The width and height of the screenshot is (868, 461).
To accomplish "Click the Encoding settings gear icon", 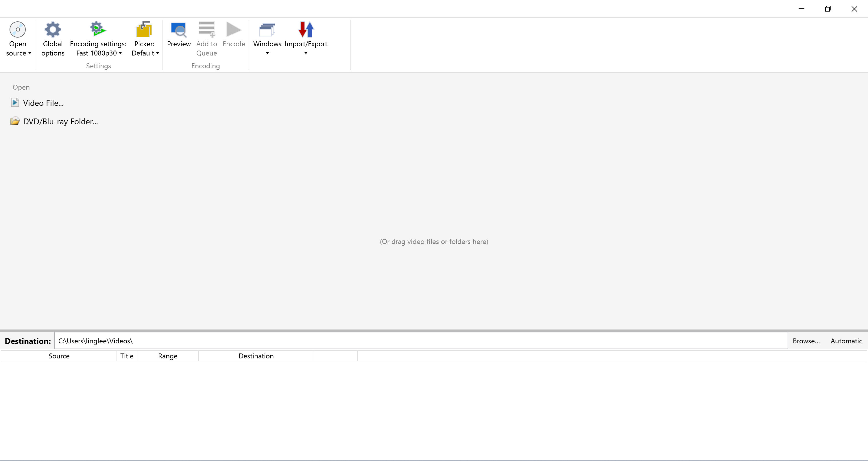I will pyautogui.click(x=97, y=29).
